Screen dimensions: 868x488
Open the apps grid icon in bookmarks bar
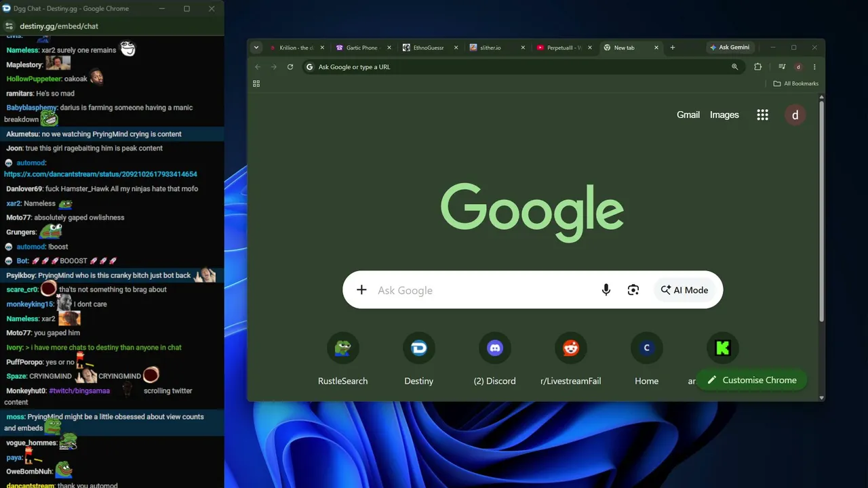(x=256, y=83)
